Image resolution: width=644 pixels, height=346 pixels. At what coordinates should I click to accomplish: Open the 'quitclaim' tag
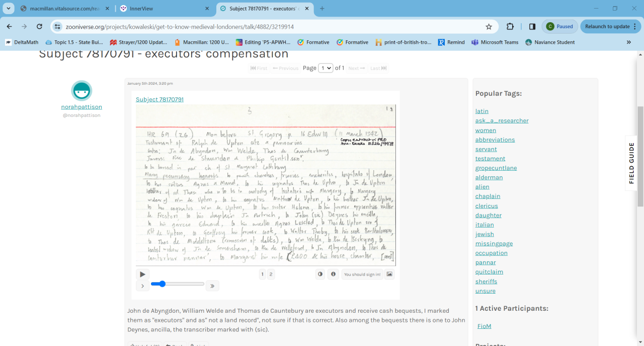pyautogui.click(x=489, y=272)
